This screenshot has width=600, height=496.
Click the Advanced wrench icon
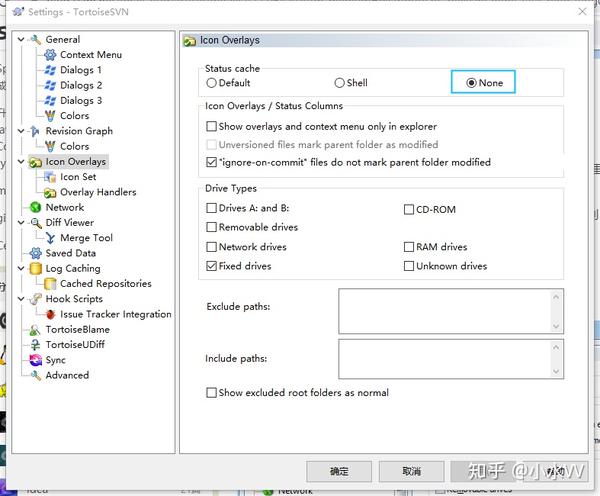(x=36, y=375)
